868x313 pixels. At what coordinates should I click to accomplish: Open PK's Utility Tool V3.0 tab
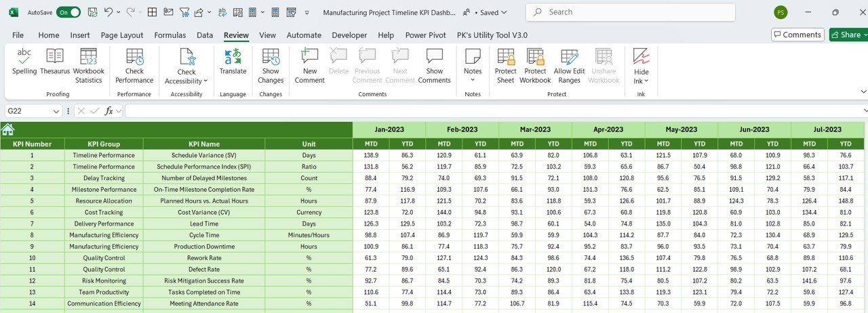[x=492, y=35]
